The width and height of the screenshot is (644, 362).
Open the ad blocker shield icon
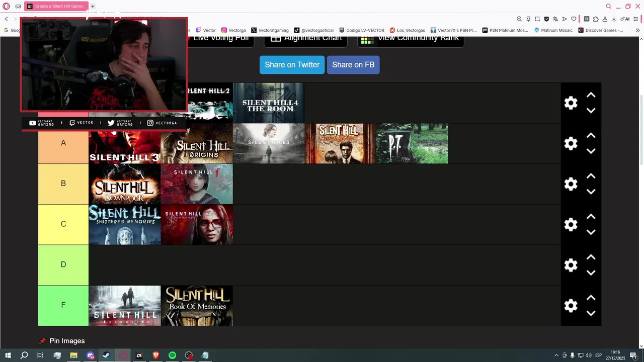point(546,19)
